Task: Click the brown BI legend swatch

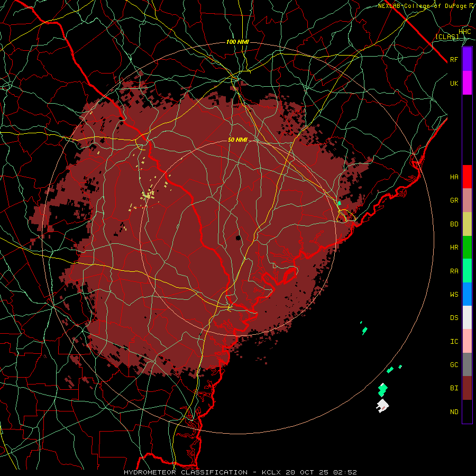Action: pos(467,388)
